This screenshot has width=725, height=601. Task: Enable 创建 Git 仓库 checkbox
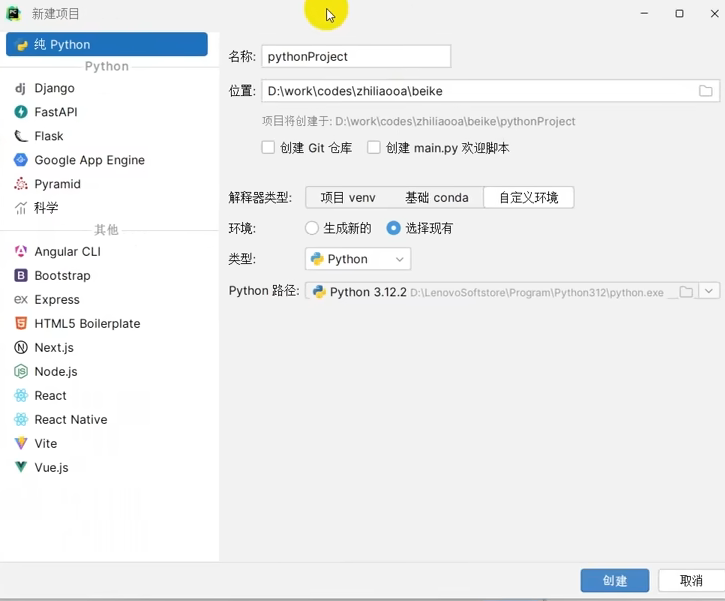pos(268,147)
